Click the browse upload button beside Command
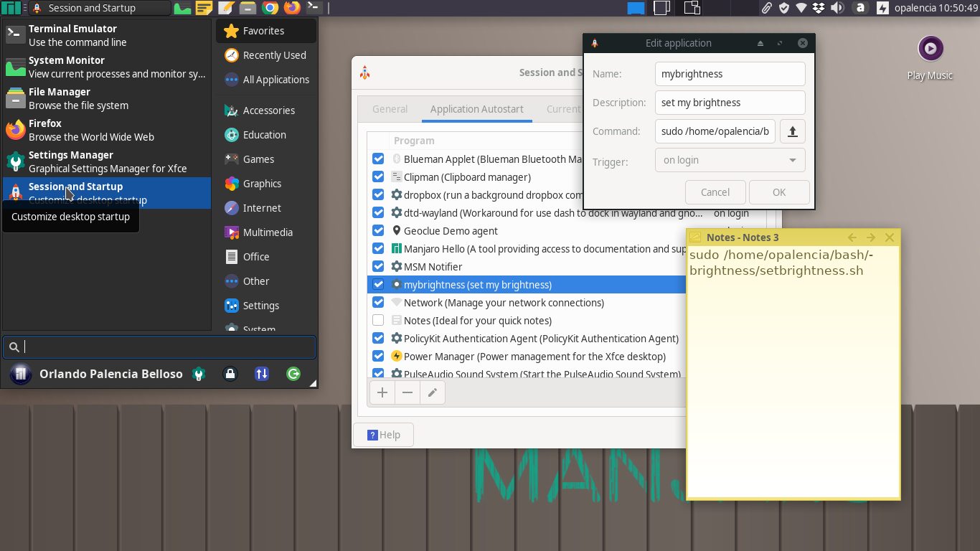Screen dimensions: 980x551 click(x=793, y=131)
